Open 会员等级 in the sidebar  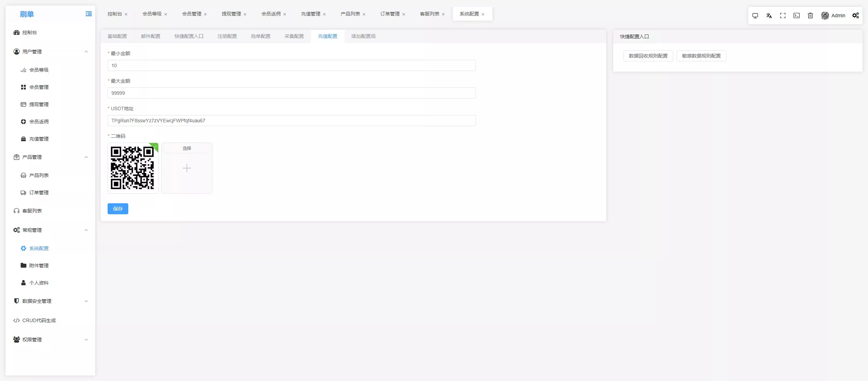[x=50, y=70]
